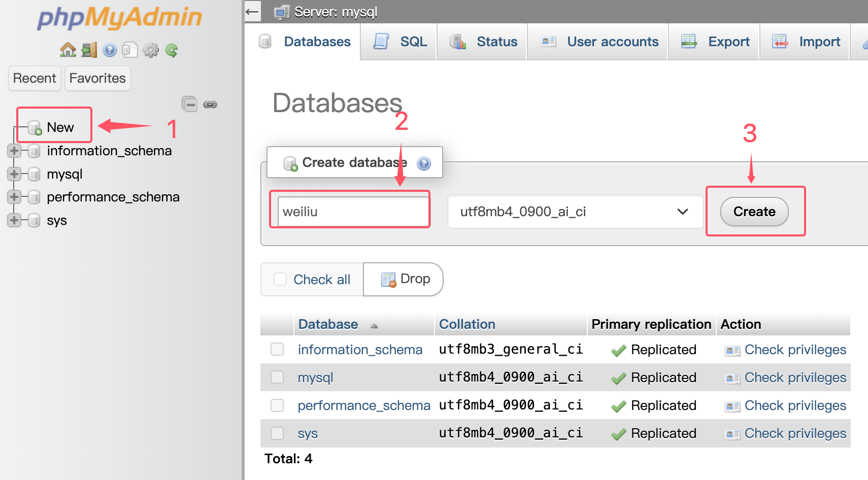Viewport: 868px width, 480px height.
Task: Open the Import tab
Action: 806,42
